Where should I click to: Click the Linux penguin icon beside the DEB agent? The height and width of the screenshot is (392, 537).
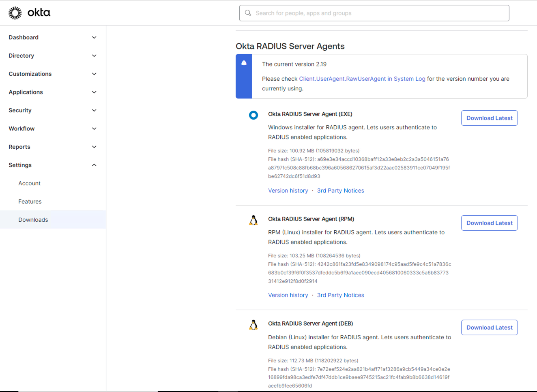253,324
